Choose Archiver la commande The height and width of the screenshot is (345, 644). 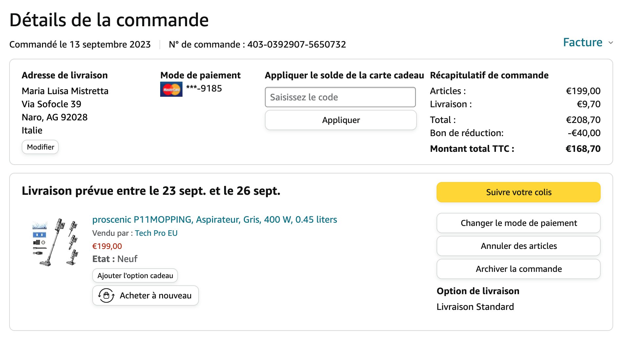tap(518, 269)
